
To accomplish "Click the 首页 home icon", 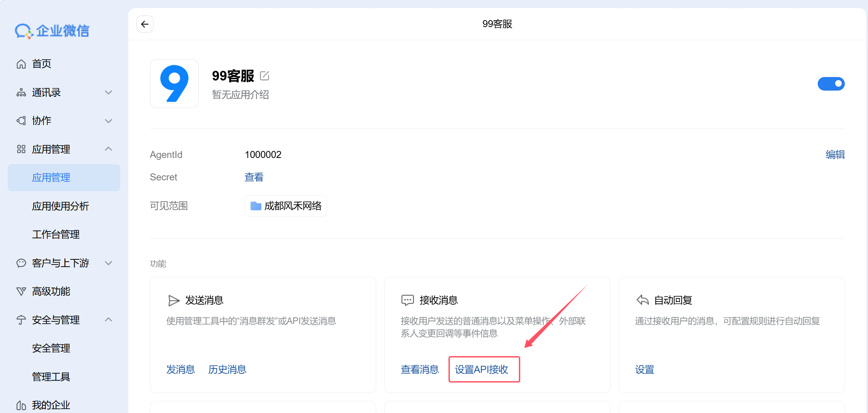I will 21,64.
